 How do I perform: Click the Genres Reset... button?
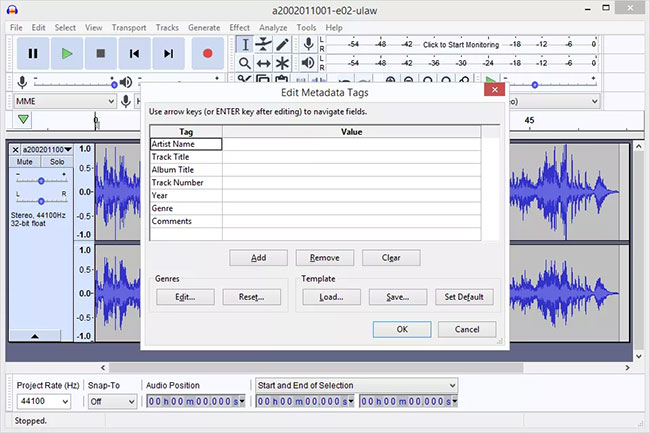(x=252, y=297)
